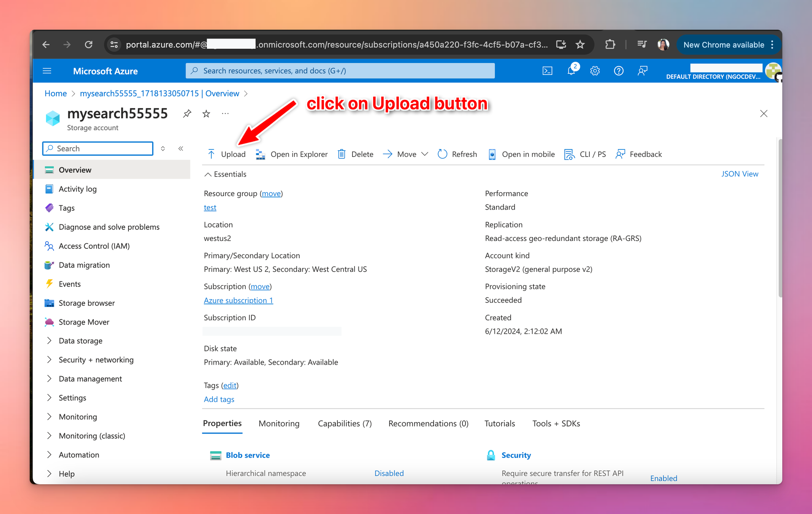Screen dimensions: 812x514
Task: Open the Tutorials tab
Action: tap(500, 423)
